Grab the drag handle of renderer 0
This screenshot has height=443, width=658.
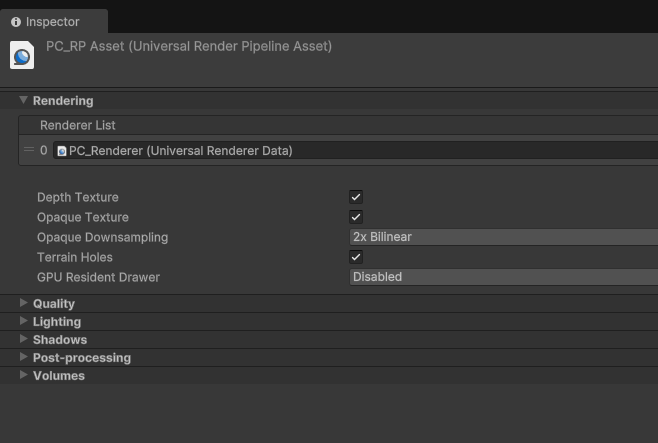pyautogui.click(x=29, y=150)
